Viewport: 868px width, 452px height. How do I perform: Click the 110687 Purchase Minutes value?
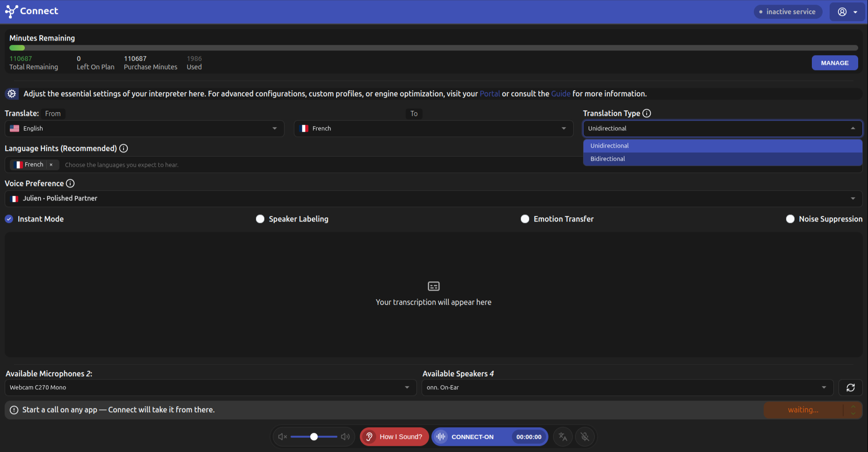(x=135, y=58)
